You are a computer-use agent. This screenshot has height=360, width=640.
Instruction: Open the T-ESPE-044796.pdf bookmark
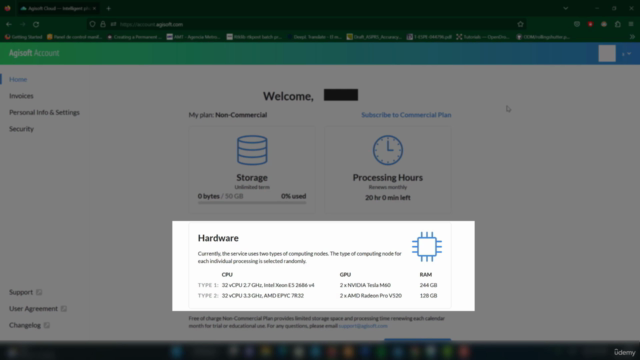pos(429,37)
